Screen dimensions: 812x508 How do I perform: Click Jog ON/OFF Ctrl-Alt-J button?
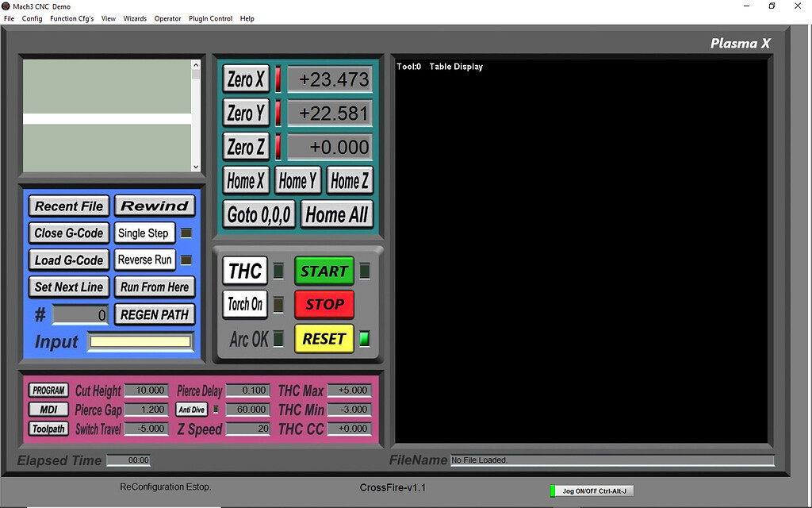coord(593,491)
